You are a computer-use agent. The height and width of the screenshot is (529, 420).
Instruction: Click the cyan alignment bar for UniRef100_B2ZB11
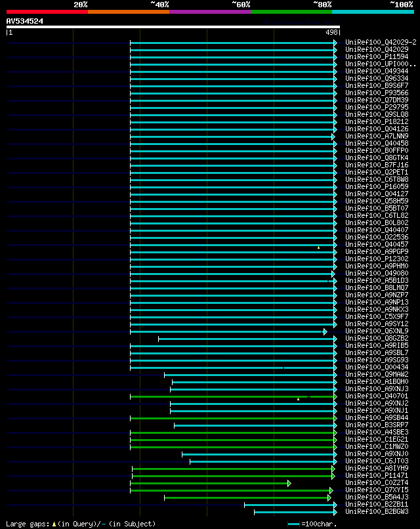pyautogui.click(x=290, y=505)
